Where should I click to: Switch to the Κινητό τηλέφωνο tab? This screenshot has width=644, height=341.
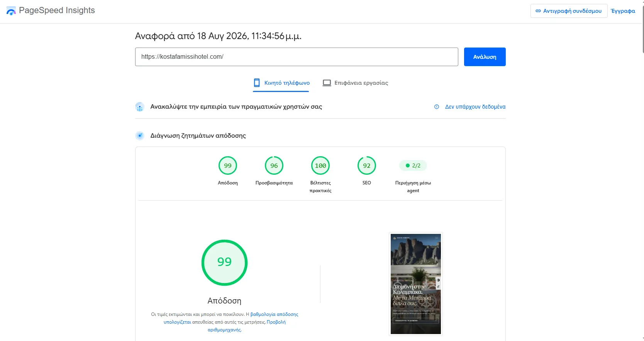pos(281,83)
